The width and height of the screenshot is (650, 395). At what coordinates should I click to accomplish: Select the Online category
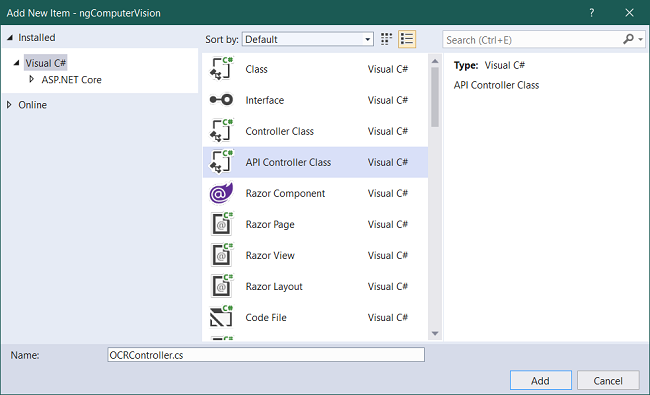[x=32, y=105]
